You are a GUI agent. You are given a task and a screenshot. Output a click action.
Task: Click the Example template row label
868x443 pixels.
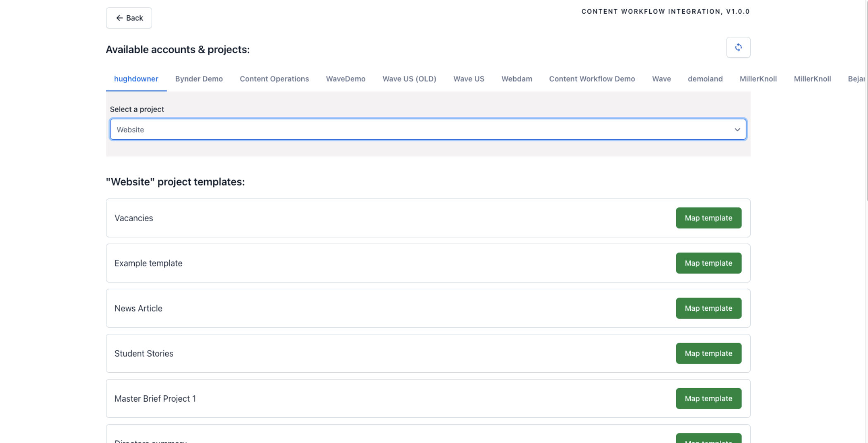tap(148, 263)
